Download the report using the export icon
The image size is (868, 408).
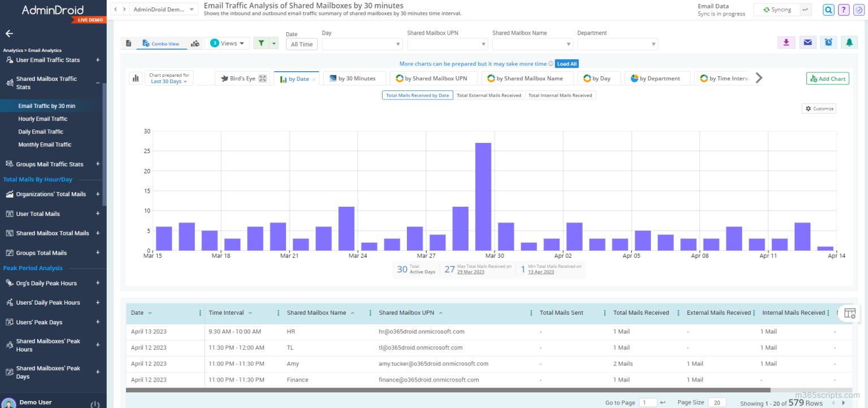786,42
